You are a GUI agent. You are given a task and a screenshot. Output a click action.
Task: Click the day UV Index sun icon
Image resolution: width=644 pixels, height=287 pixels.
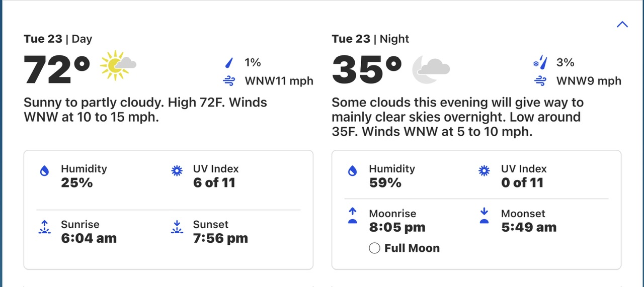177,171
